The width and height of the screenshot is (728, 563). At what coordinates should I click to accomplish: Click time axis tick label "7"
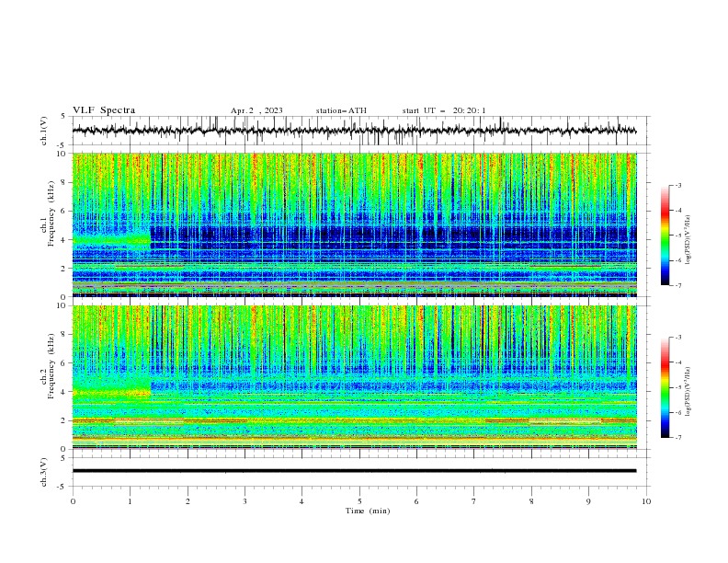(474, 501)
